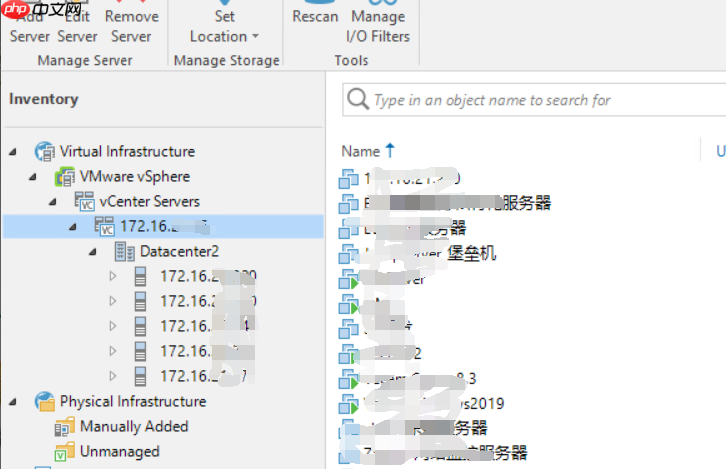
Task: Click the Datacenter2 datacenter icon
Action: (x=125, y=251)
